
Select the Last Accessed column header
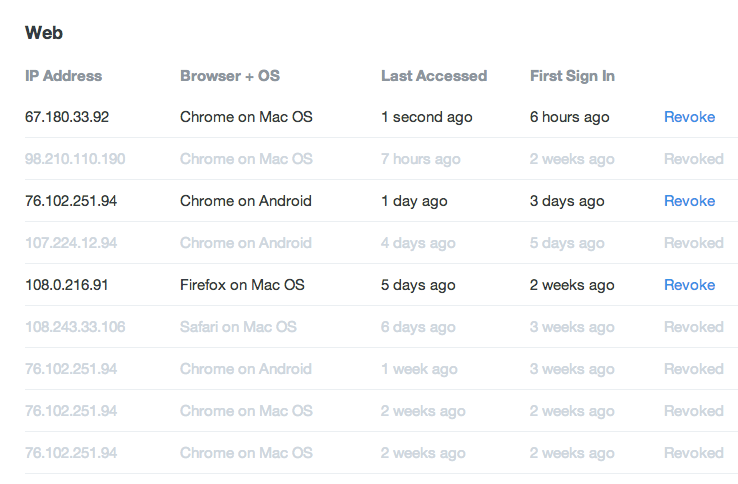coord(434,76)
